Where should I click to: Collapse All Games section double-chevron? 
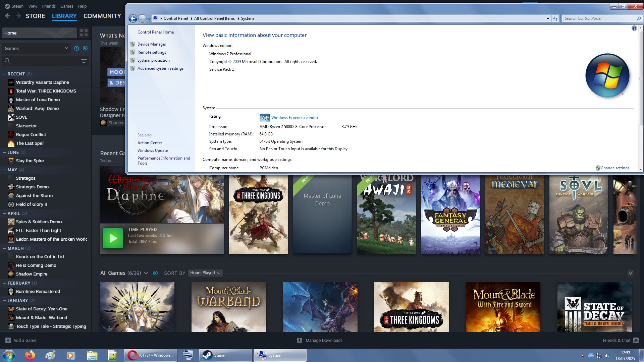click(x=630, y=273)
